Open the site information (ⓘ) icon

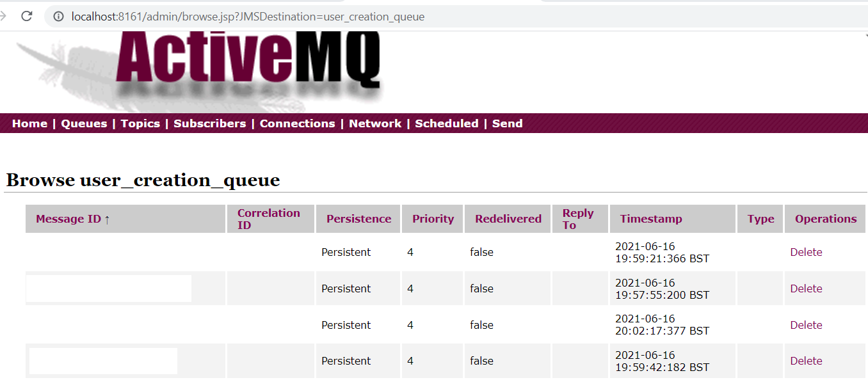[x=57, y=16]
